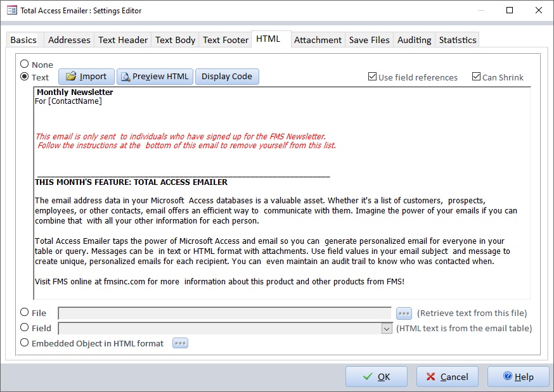Click the File path input field
The width and height of the screenshot is (554, 392).
tap(224, 313)
